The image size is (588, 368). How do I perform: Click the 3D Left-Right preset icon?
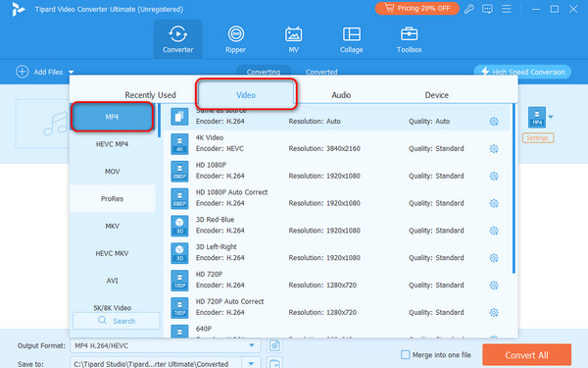pyautogui.click(x=179, y=253)
